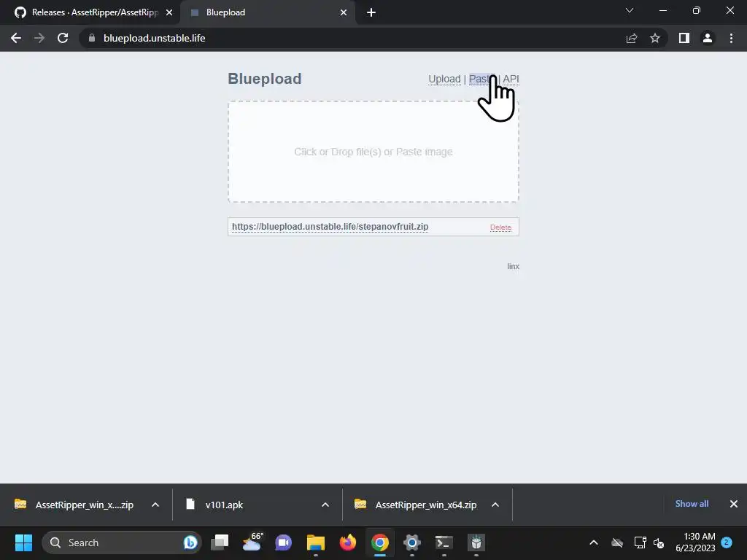Open File Explorer from the taskbar

click(x=315, y=542)
